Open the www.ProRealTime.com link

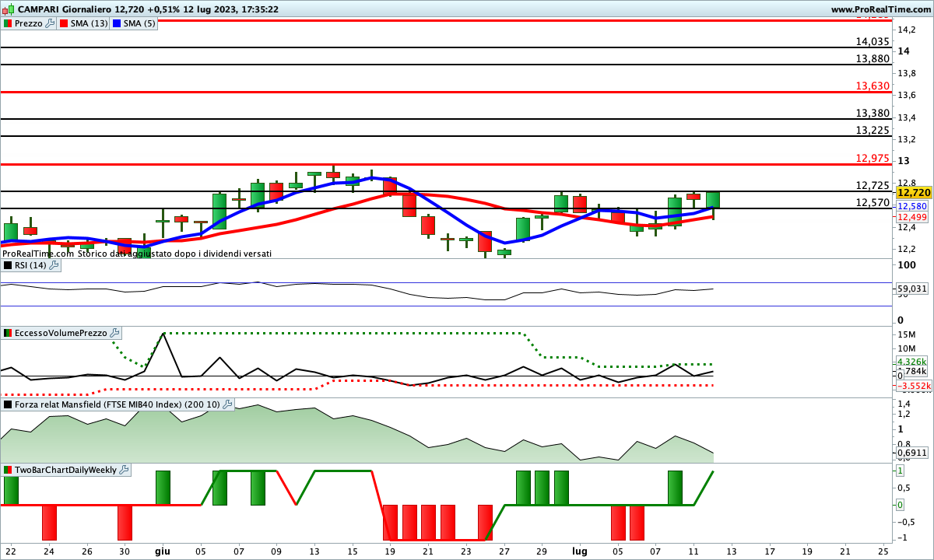[881, 9]
